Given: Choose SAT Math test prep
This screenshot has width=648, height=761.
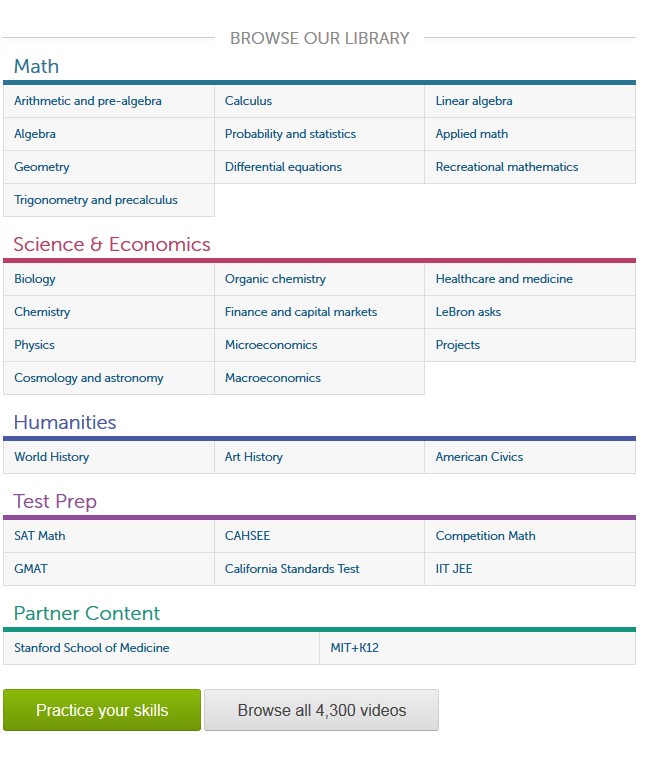Looking at the screenshot, I should tap(40, 536).
